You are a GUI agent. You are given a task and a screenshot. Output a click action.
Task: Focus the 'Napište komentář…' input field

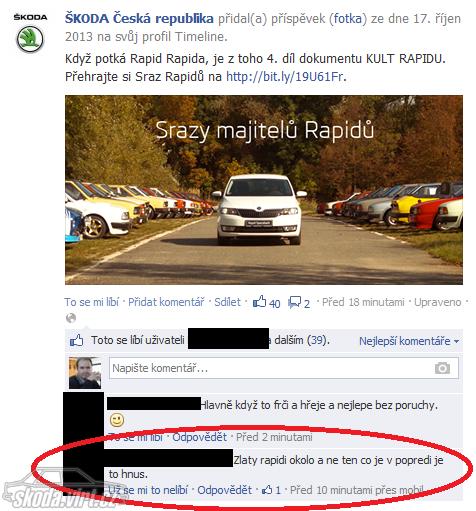284,368
